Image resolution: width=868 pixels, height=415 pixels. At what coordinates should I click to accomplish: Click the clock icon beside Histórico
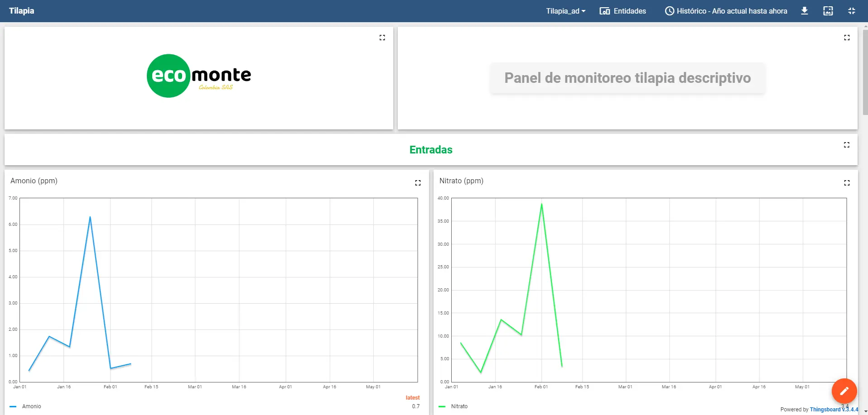point(669,11)
